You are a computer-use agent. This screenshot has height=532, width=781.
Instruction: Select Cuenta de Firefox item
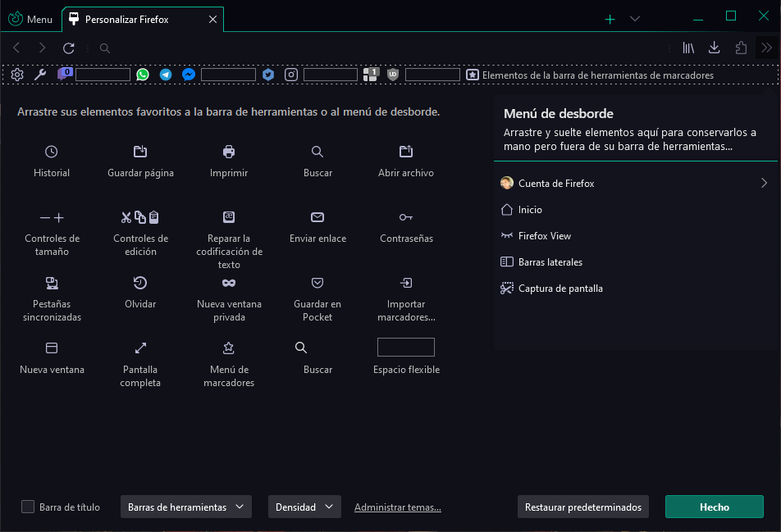pyautogui.click(x=636, y=183)
